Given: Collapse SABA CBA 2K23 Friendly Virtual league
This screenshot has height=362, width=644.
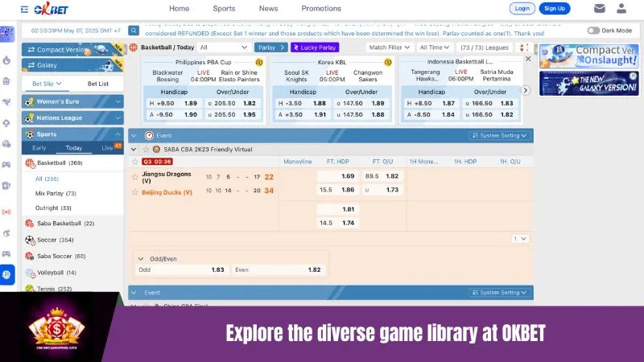Looking at the screenshot, I should tap(134, 150).
